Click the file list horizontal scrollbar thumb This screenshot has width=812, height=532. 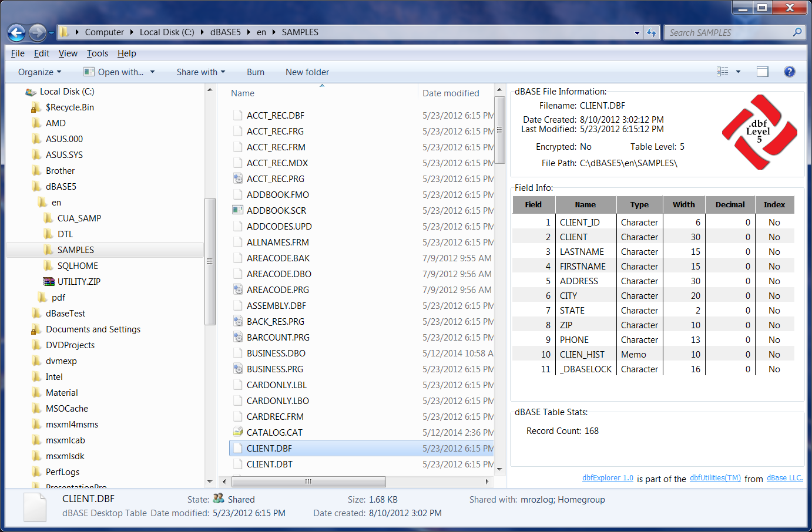click(308, 482)
